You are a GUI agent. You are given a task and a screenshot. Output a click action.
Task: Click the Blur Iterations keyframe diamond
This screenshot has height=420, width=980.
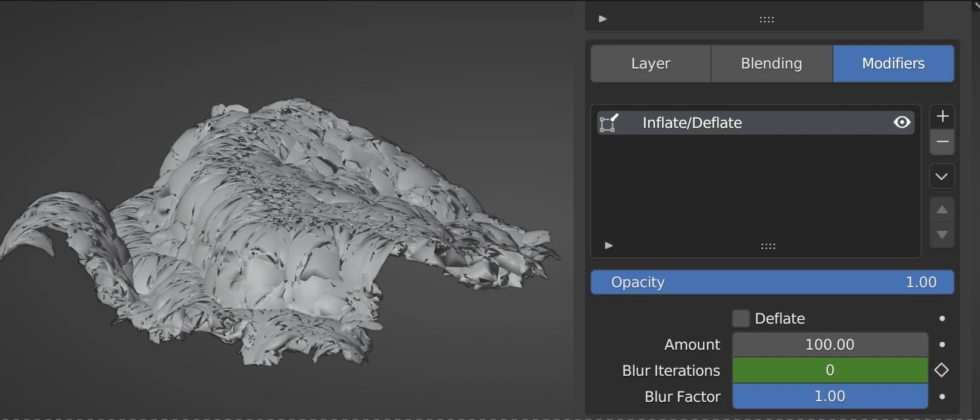941,370
